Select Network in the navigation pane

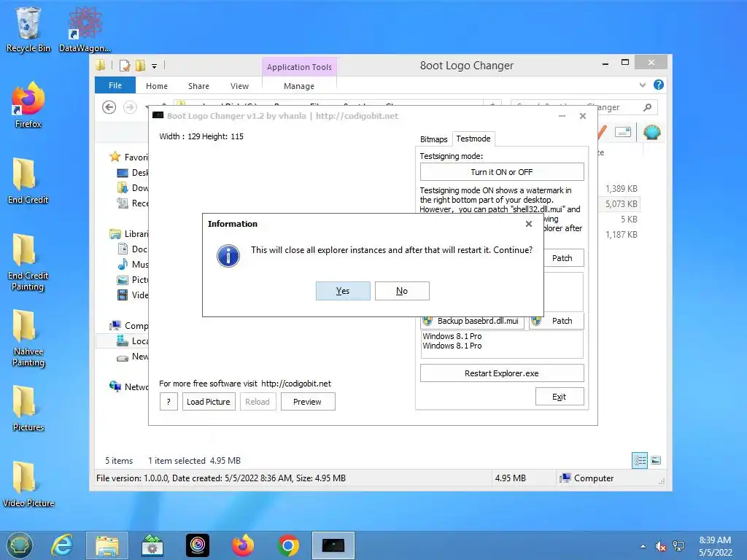click(x=128, y=387)
